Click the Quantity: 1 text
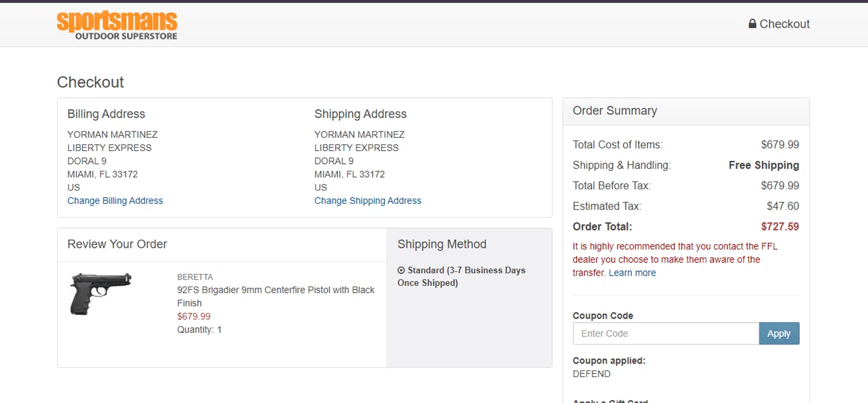The image size is (868, 403). click(x=200, y=330)
